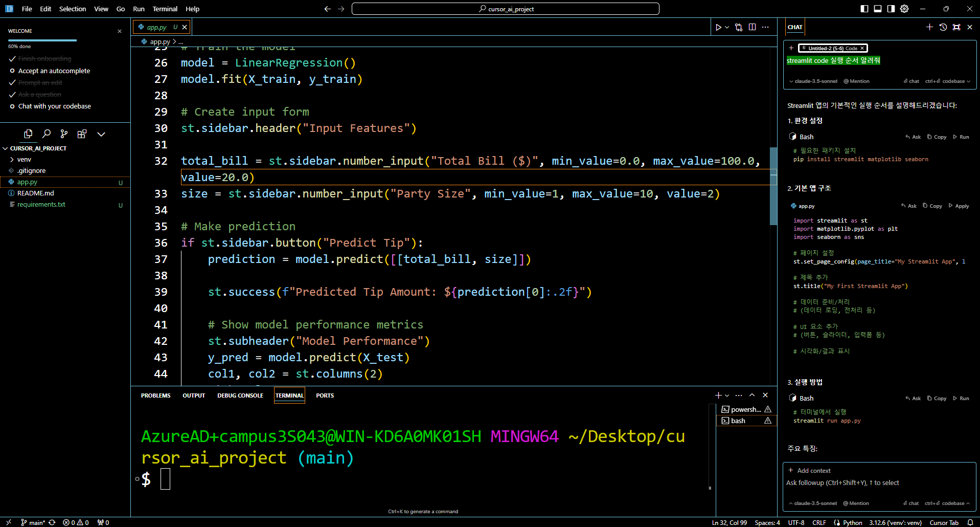Click the Run Python File play icon

coord(718,27)
